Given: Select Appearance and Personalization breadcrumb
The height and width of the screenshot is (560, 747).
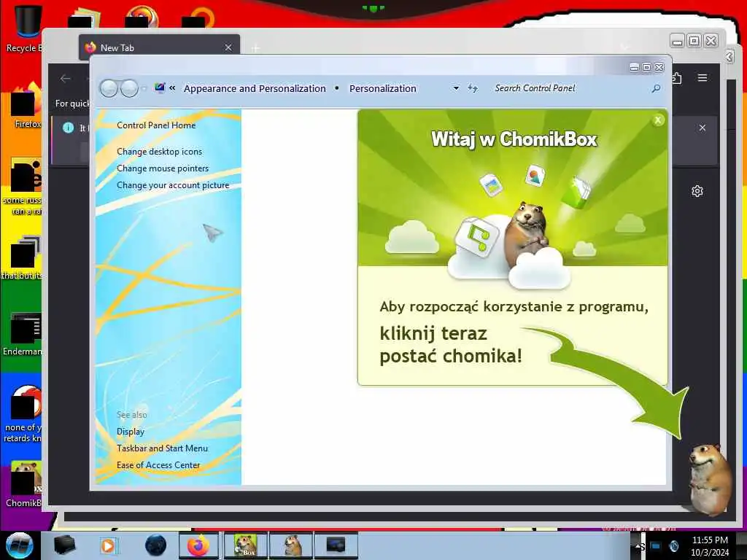Looking at the screenshot, I should [x=255, y=88].
